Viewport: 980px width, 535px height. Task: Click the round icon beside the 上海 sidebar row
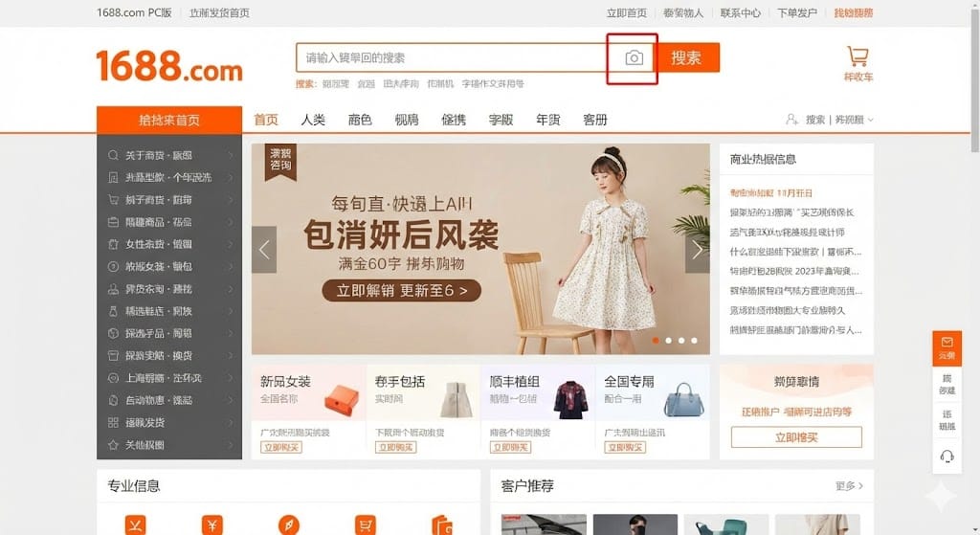coord(113,378)
